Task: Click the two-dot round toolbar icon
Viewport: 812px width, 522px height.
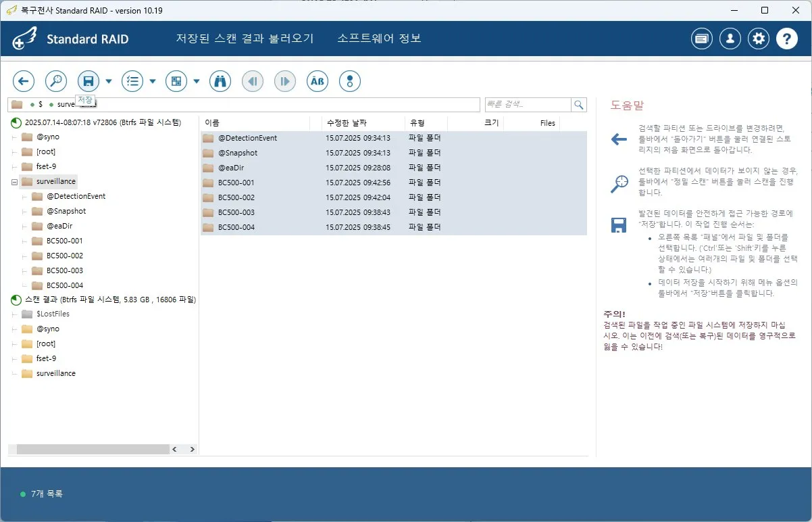Action: pos(350,81)
